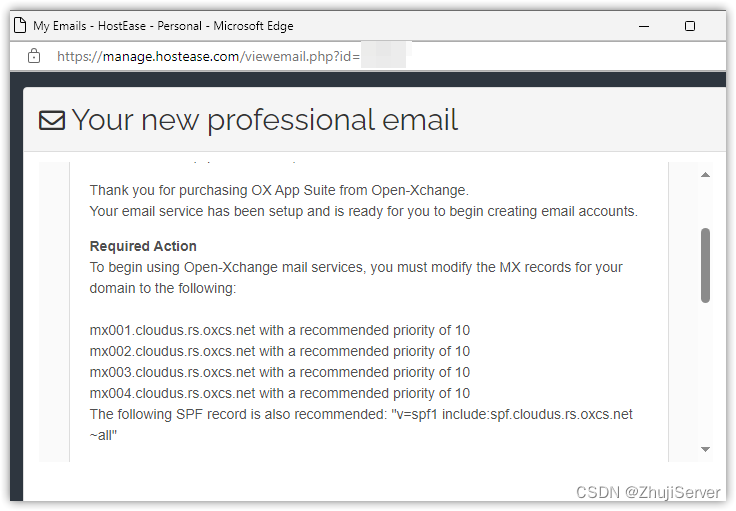This screenshot has height=511, width=736.
Task: Click the scroll up arrow
Action: coord(705,175)
